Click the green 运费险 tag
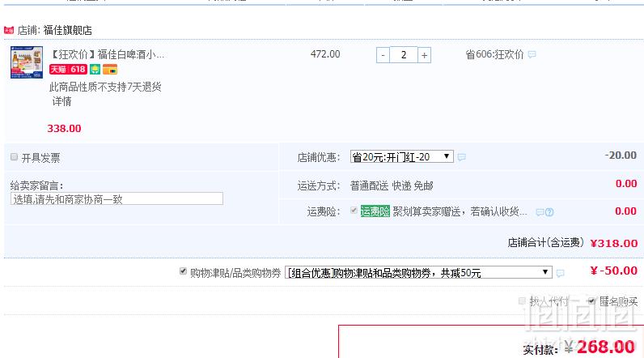Image resolution: width=644 pixels, height=358 pixels. (375, 211)
